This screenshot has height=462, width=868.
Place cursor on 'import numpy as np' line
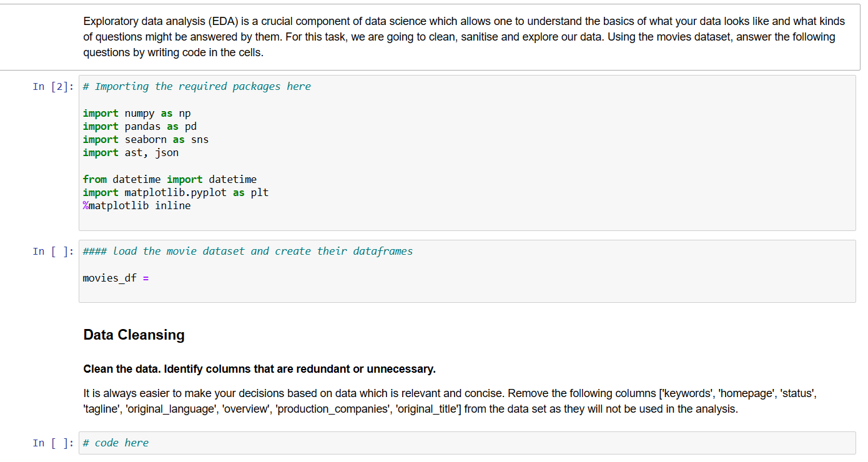137,114
